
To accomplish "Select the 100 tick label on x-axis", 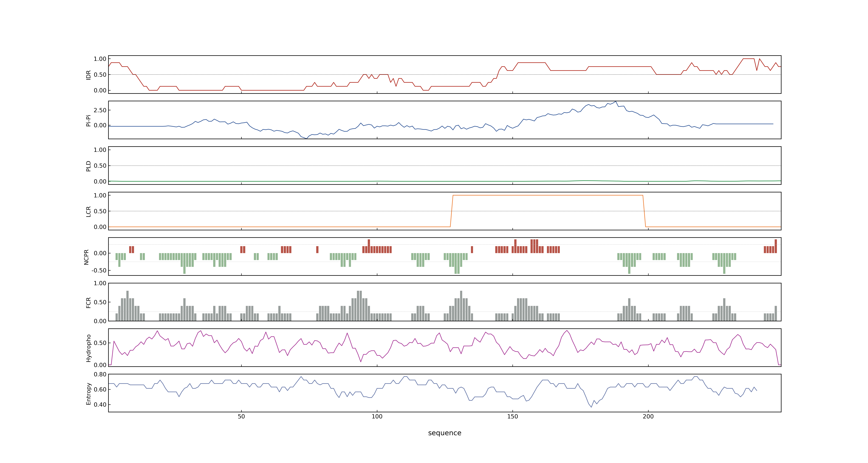I will [377, 416].
